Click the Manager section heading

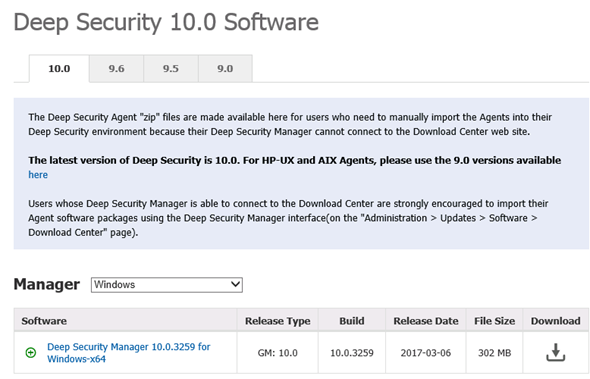click(x=47, y=284)
